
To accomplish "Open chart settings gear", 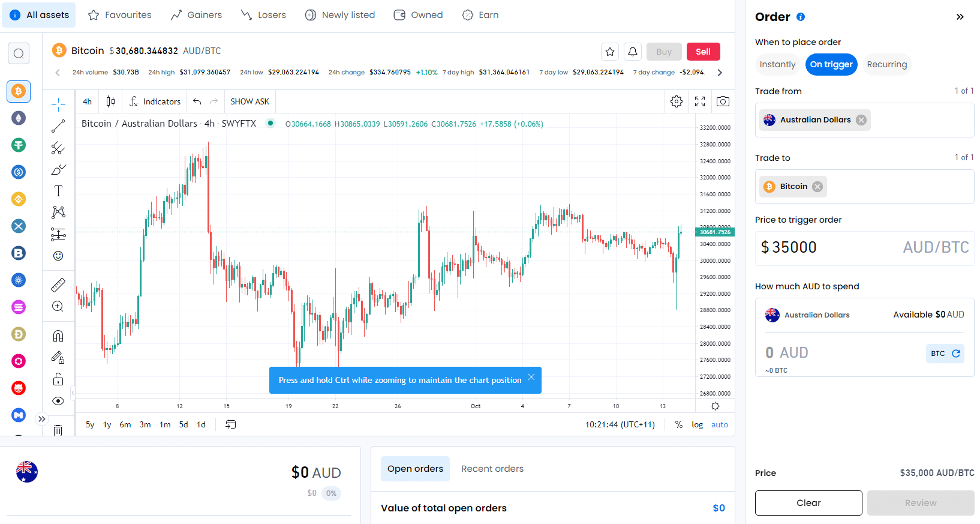I will 677,101.
